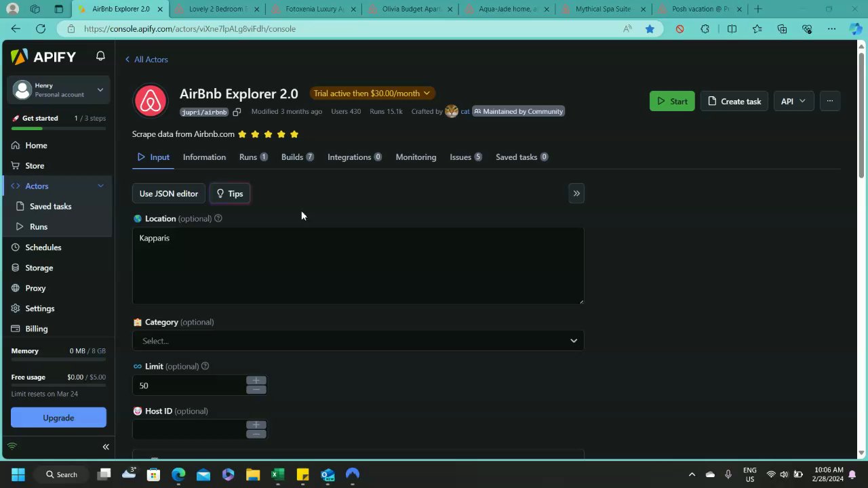Screen dimensions: 868x488
Task: Click the Tips lightbulb button
Action: tap(230, 193)
